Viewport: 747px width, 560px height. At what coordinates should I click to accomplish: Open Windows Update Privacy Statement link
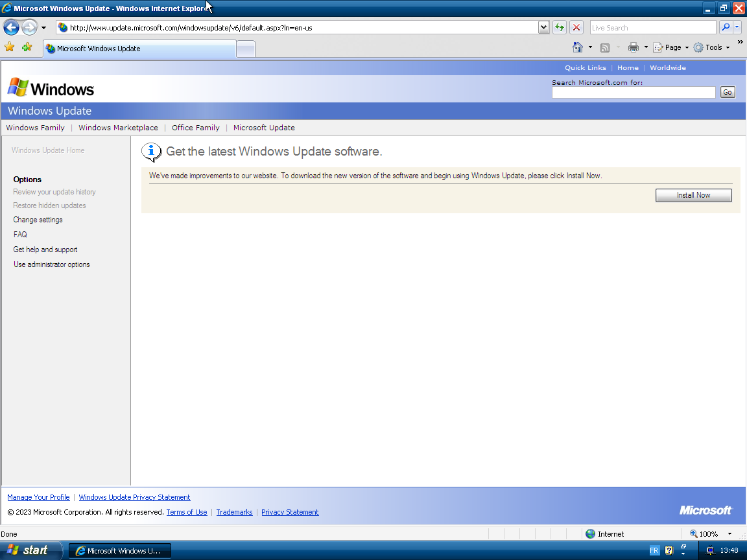coord(134,497)
